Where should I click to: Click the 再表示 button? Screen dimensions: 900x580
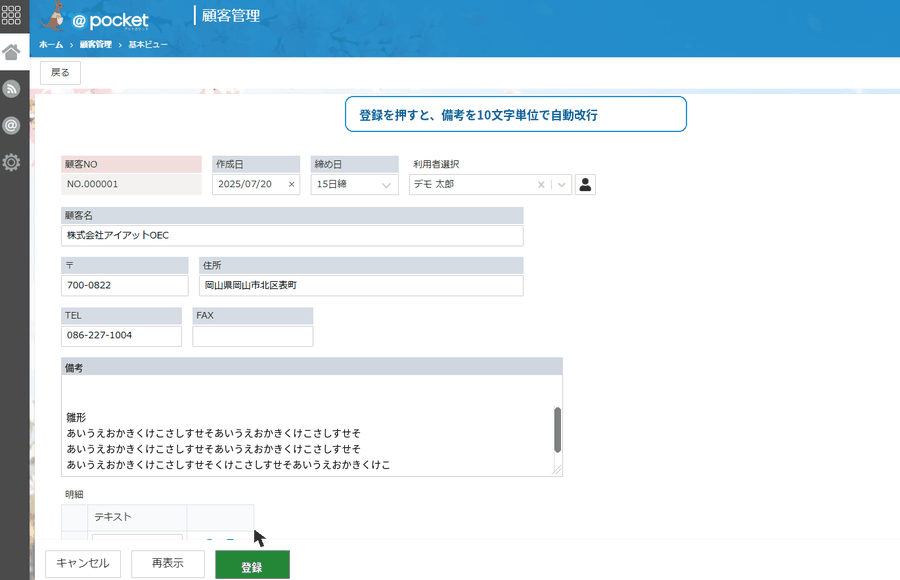(x=168, y=563)
